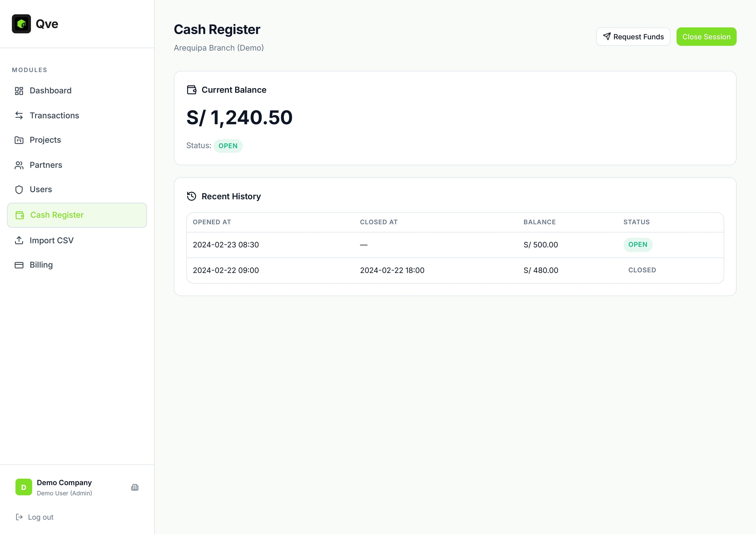
Task: Select the OPEN badge in Recent History row
Action: (637, 244)
